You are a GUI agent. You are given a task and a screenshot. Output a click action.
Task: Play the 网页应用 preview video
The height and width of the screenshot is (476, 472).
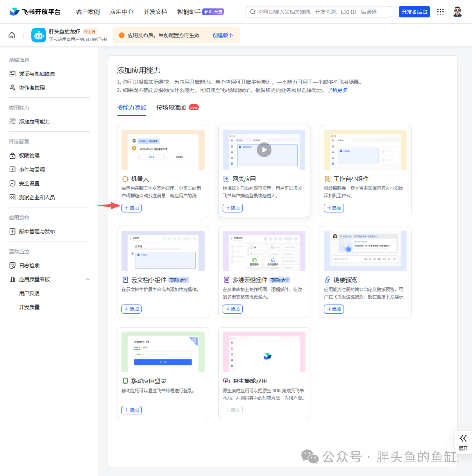tap(264, 150)
